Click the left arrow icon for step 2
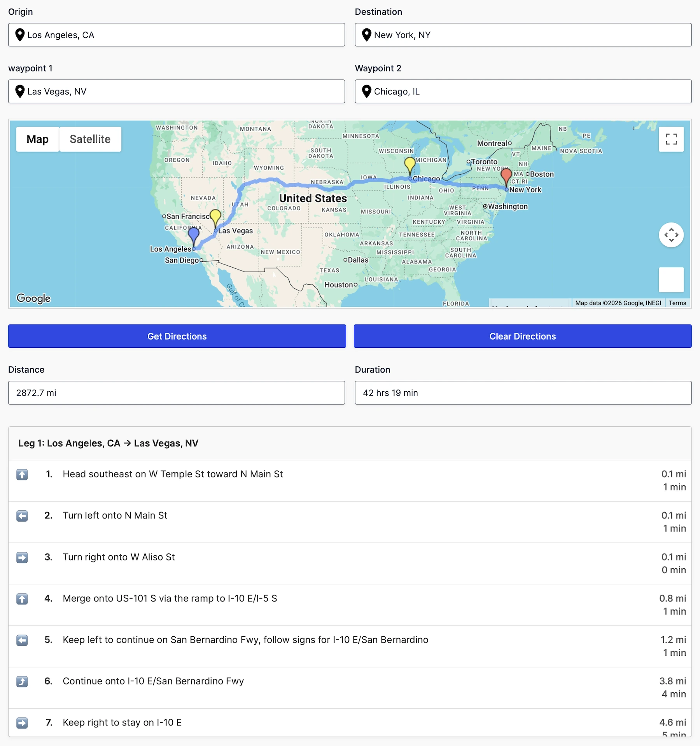700x746 pixels. [22, 516]
